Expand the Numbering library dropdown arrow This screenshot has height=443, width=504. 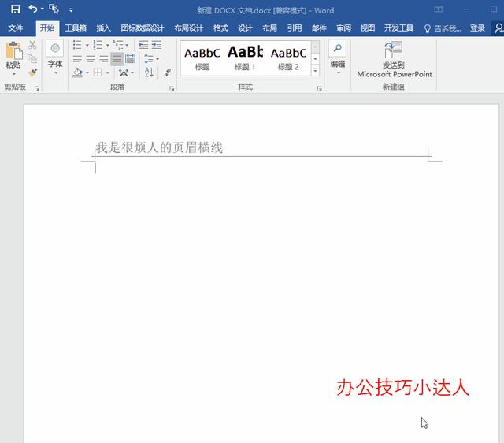click(108, 45)
